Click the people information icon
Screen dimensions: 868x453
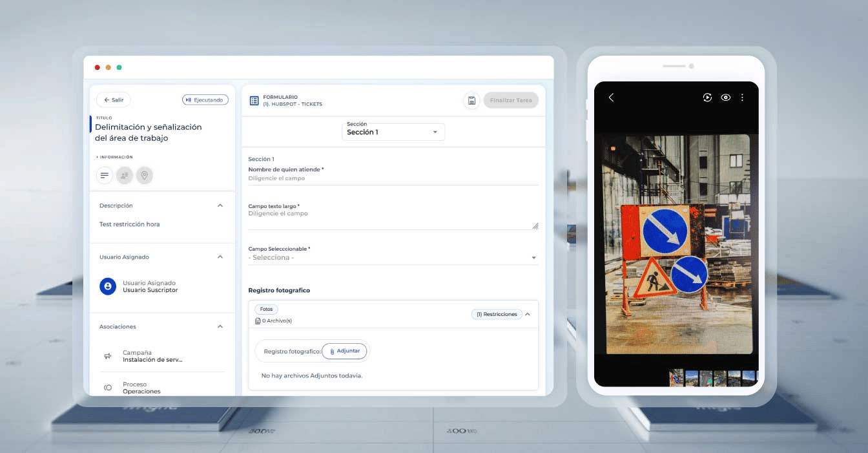coord(125,175)
